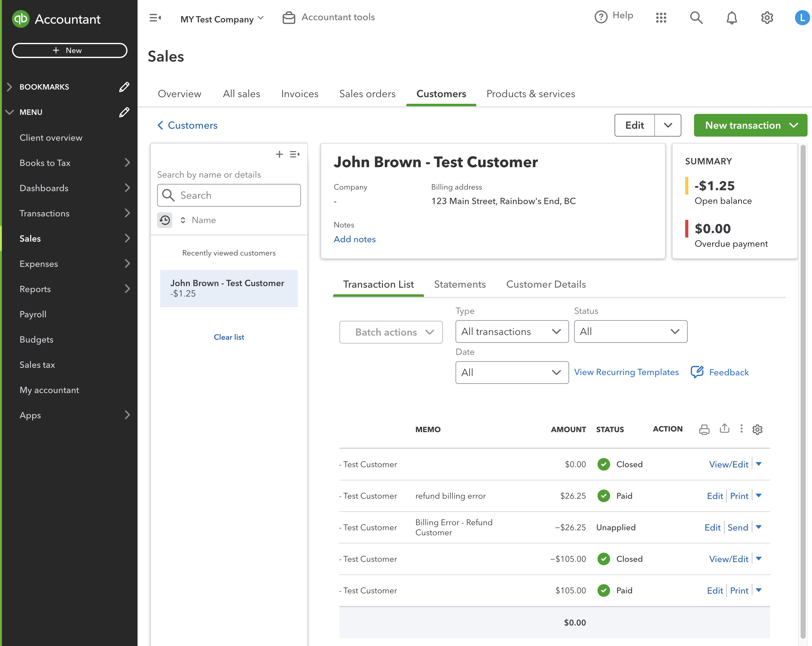Click the New button in sidebar

[70, 50]
